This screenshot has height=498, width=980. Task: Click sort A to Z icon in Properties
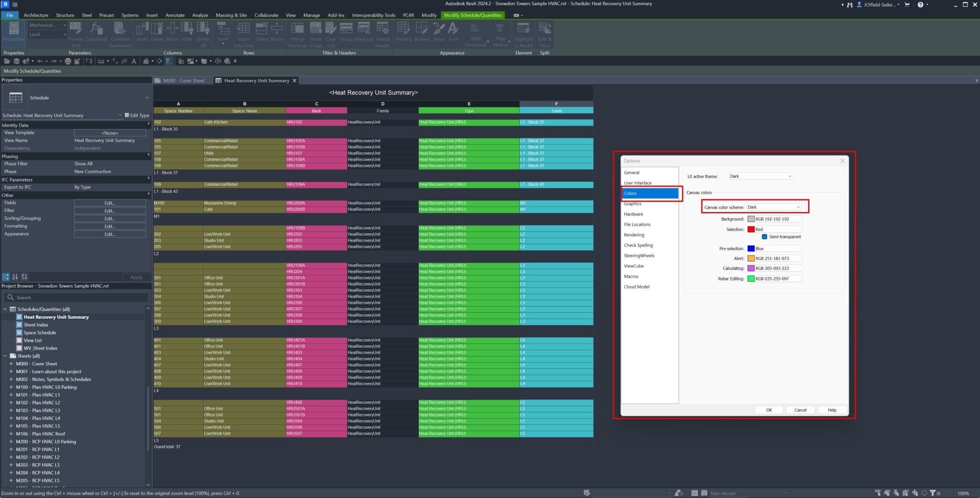tap(15, 277)
